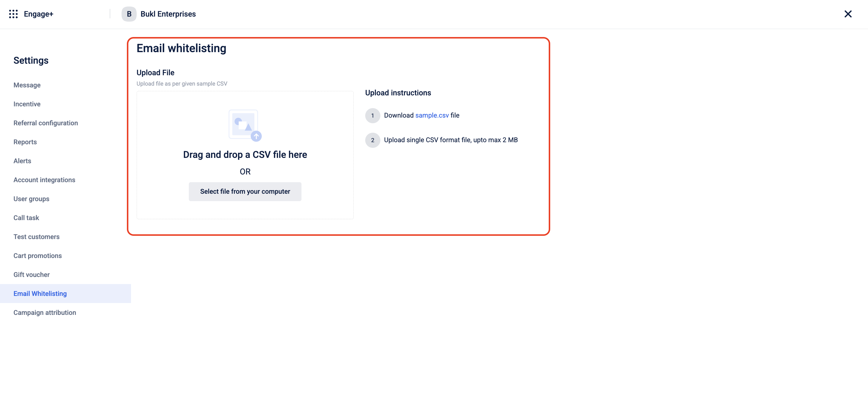
Task: Open the app launcher grid icon
Action: click(13, 14)
